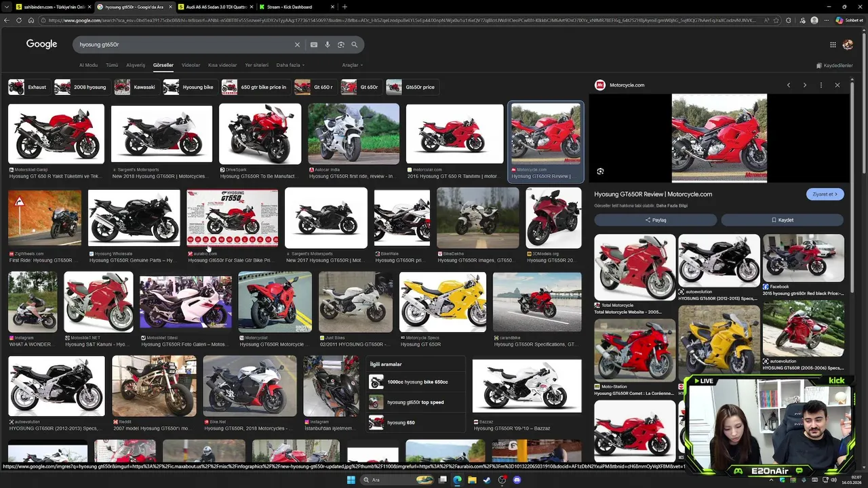
Task: Select the Gt650r price filter chip
Action: click(412, 87)
